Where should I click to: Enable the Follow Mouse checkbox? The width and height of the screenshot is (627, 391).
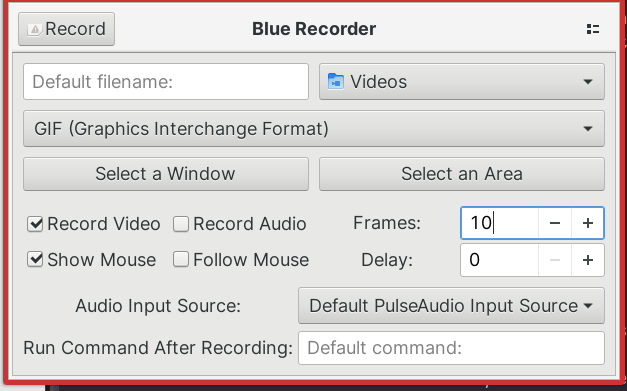point(181,260)
